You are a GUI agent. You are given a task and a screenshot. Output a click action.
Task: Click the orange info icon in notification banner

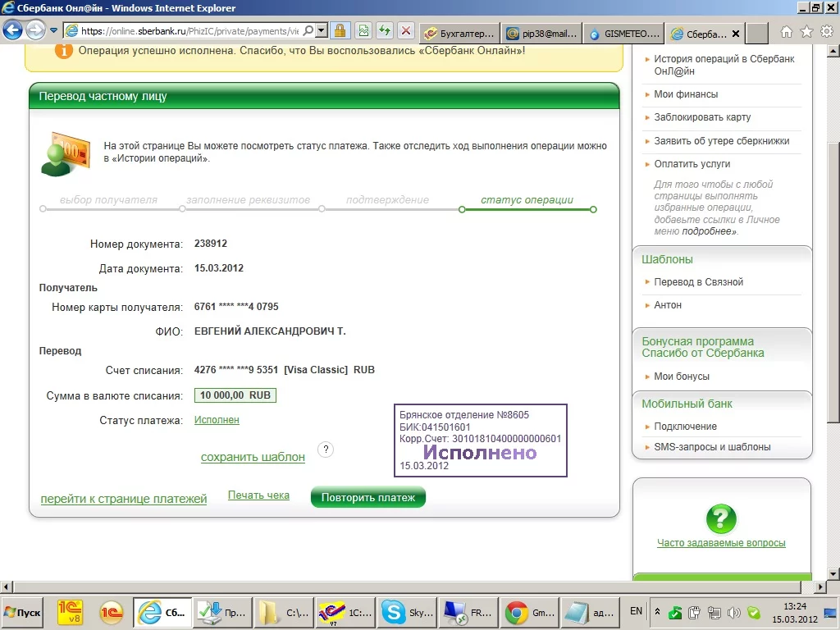tap(64, 51)
